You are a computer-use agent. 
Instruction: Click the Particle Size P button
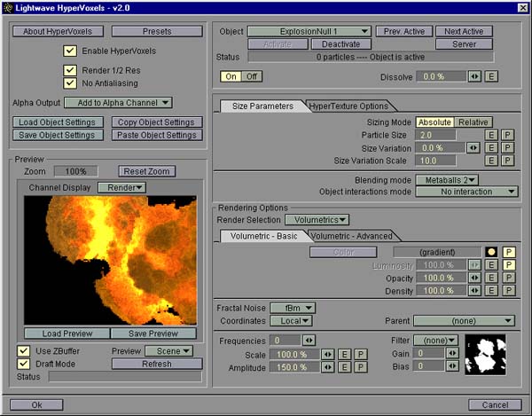507,135
